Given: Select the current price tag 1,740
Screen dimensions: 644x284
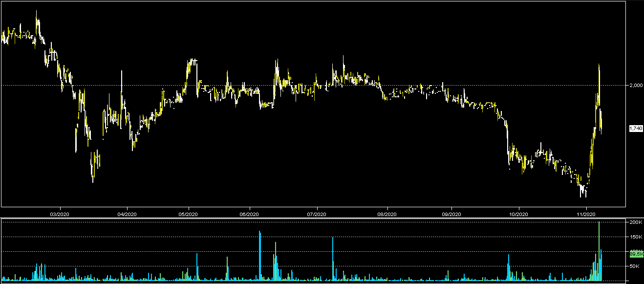Looking at the screenshot, I should click(635, 128).
